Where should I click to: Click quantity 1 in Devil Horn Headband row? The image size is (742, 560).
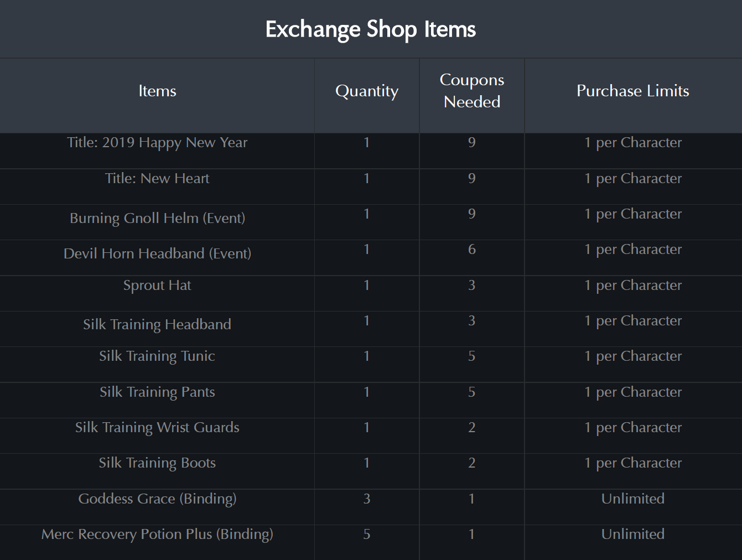[x=367, y=249]
